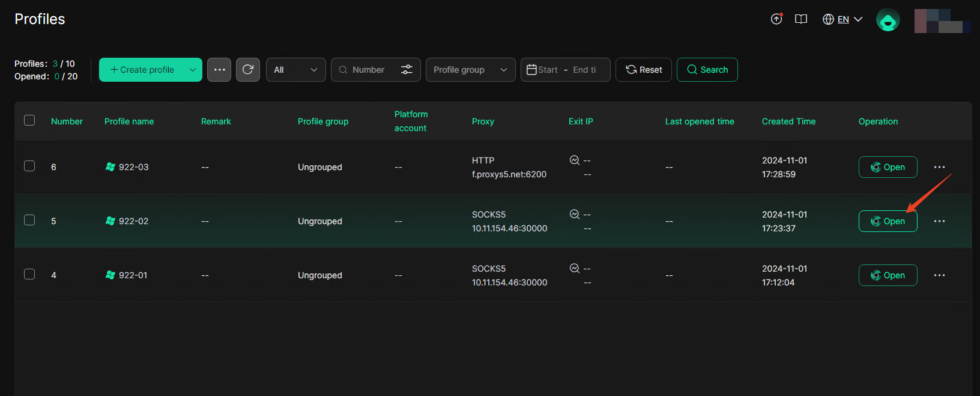Open the 922-02 profile browser
This screenshot has height=396, width=980.
click(x=888, y=221)
